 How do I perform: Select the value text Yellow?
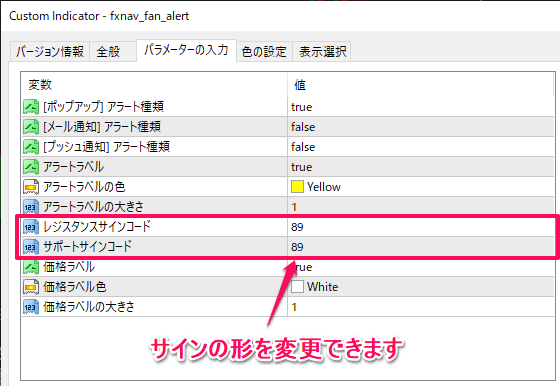[x=324, y=187]
